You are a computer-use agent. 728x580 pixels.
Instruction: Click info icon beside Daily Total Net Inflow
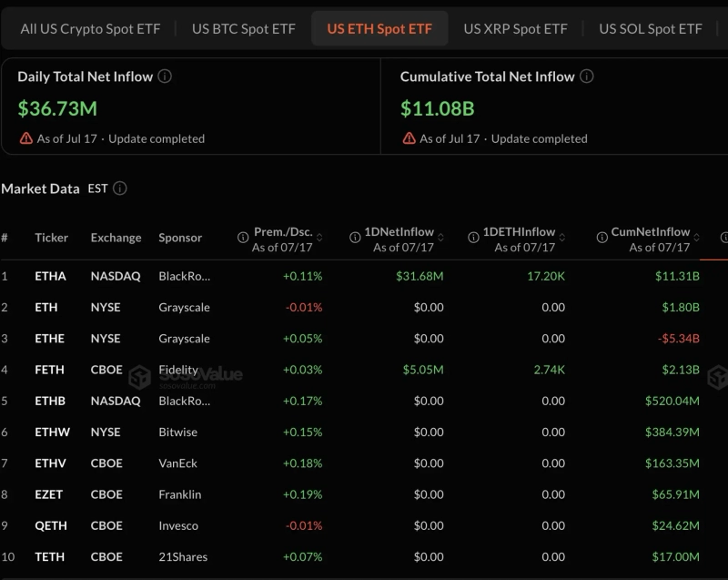click(x=165, y=76)
